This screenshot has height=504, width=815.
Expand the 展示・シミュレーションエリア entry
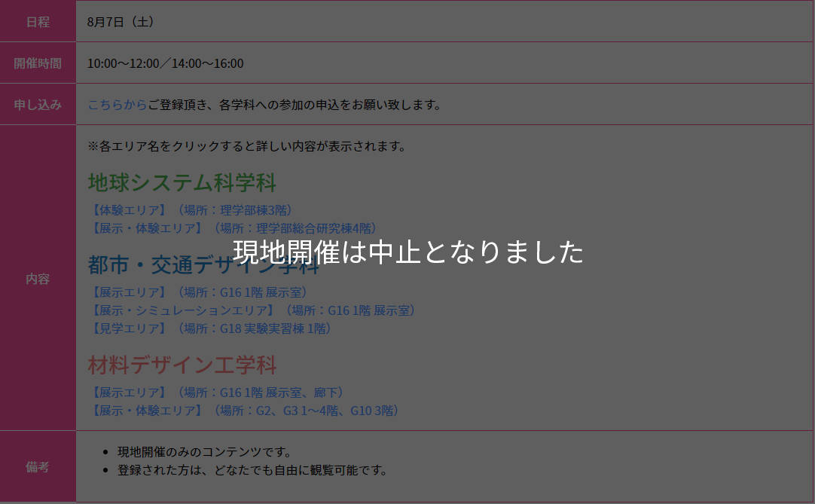252,310
